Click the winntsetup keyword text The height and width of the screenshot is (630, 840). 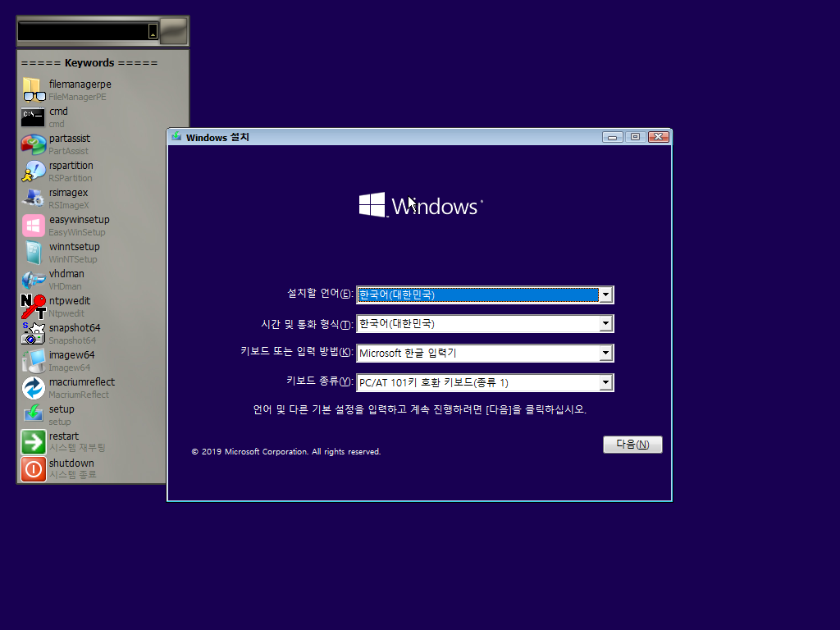pyautogui.click(x=75, y=246)
